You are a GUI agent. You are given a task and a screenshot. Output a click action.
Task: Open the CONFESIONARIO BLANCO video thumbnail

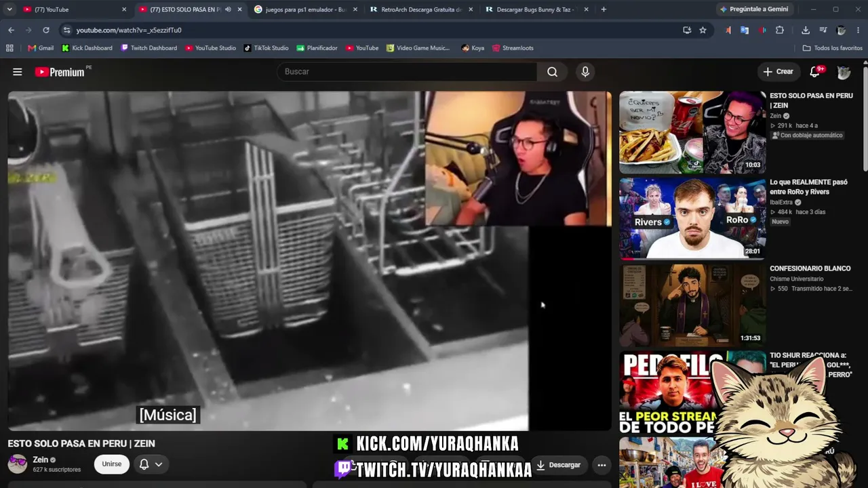point(692,305)
